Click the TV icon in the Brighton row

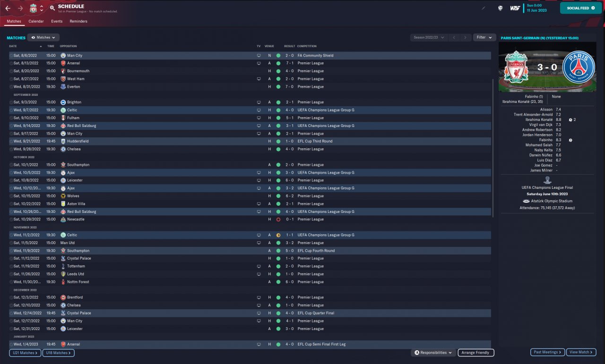point(259,102)
